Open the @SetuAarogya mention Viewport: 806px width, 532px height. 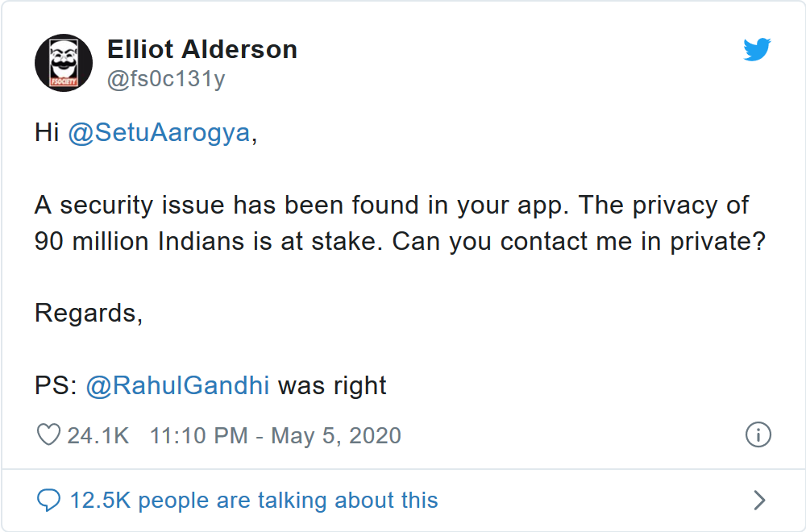pyautogui.click(x=159, y=133)
